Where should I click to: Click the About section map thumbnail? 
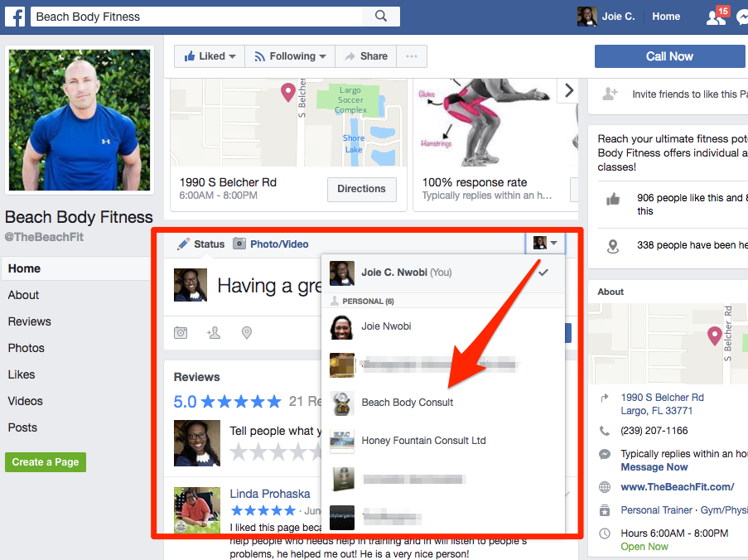pos(668,344)
